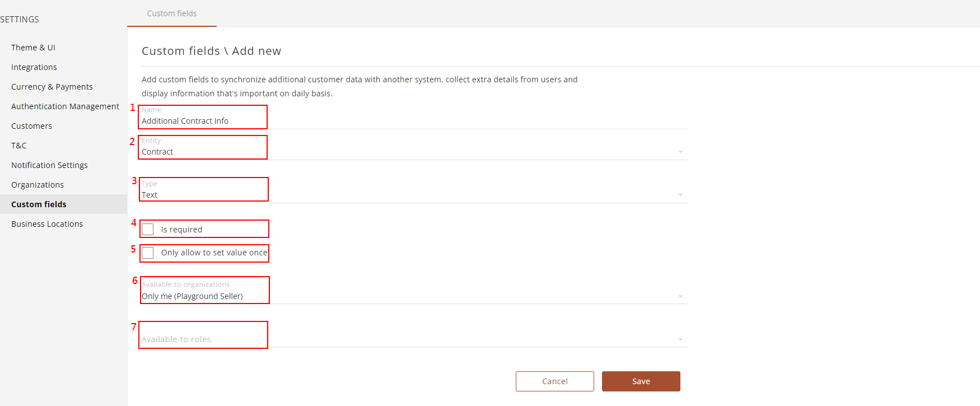Expand the Type dropdown arrow

pyautogui.click(x=680, y=195)
